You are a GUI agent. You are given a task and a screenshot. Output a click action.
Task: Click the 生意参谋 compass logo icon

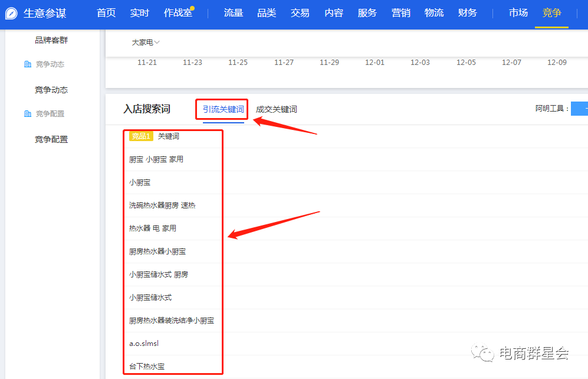point(11,13)
